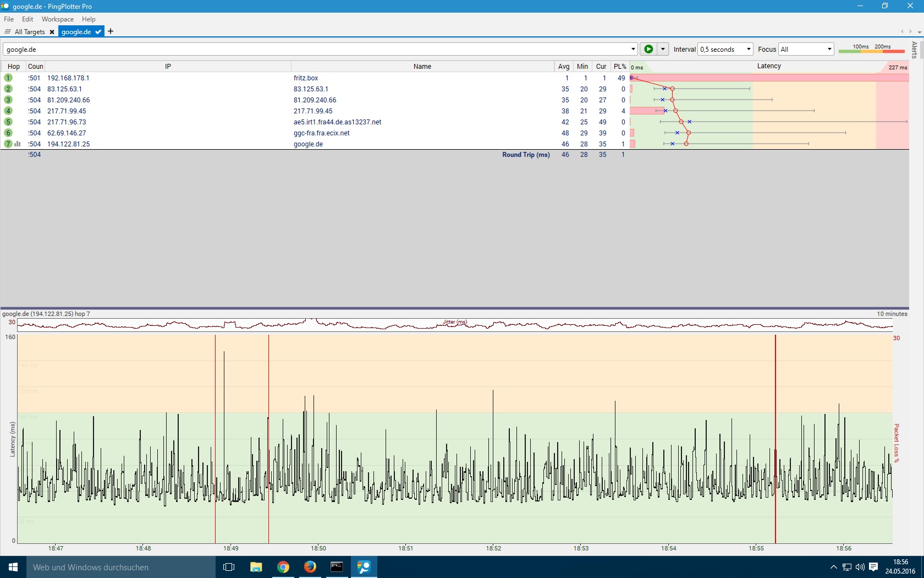The width and height of the screenshot is (924, 578).
Task: Click the green start trace play button
Action: pyautogui.click(x=648, y=49)
